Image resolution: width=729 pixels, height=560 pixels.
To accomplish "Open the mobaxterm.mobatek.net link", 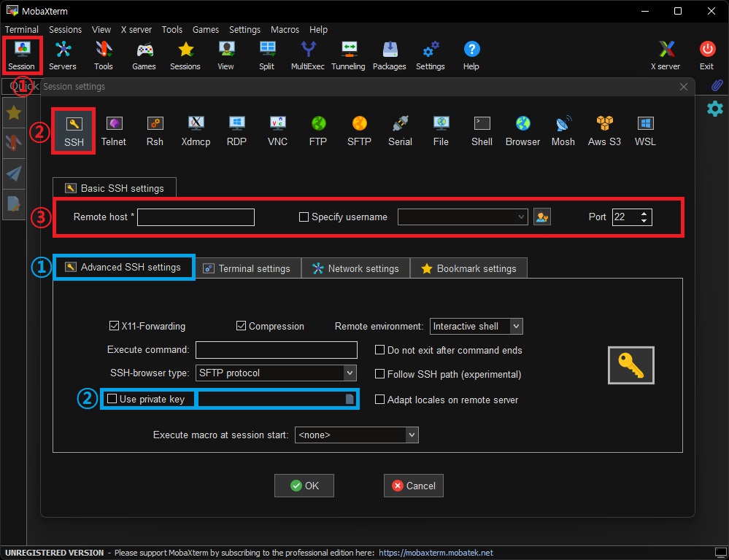I will tap(436, 553).
